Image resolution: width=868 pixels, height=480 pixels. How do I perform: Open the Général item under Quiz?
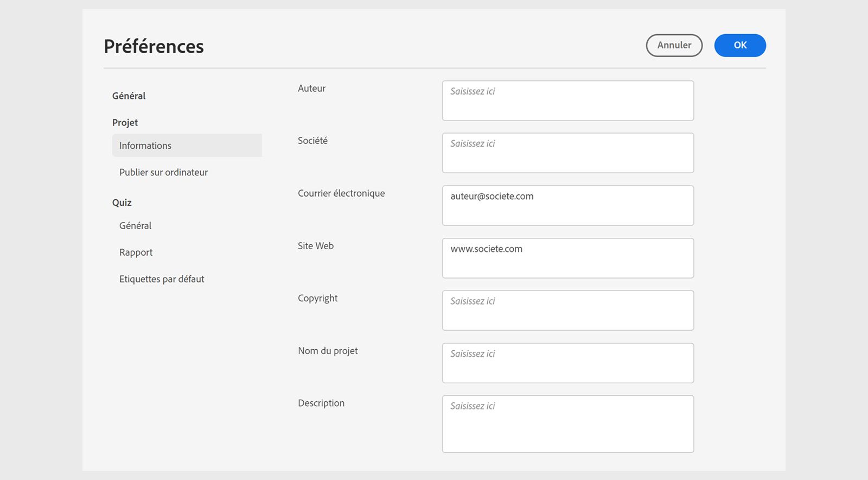[136, 225]
